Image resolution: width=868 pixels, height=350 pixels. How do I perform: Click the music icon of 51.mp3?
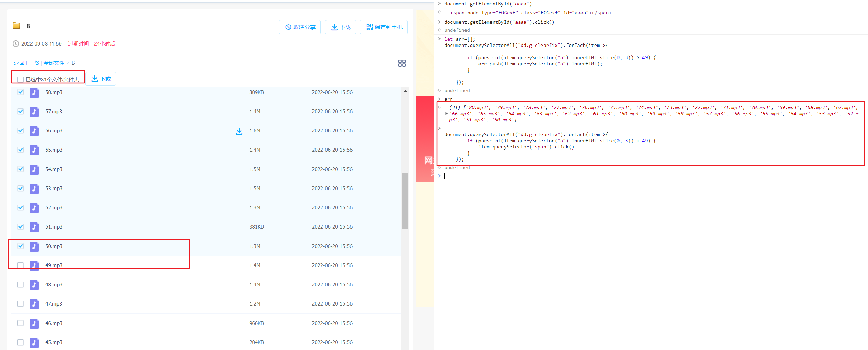(x=34, y=227)
